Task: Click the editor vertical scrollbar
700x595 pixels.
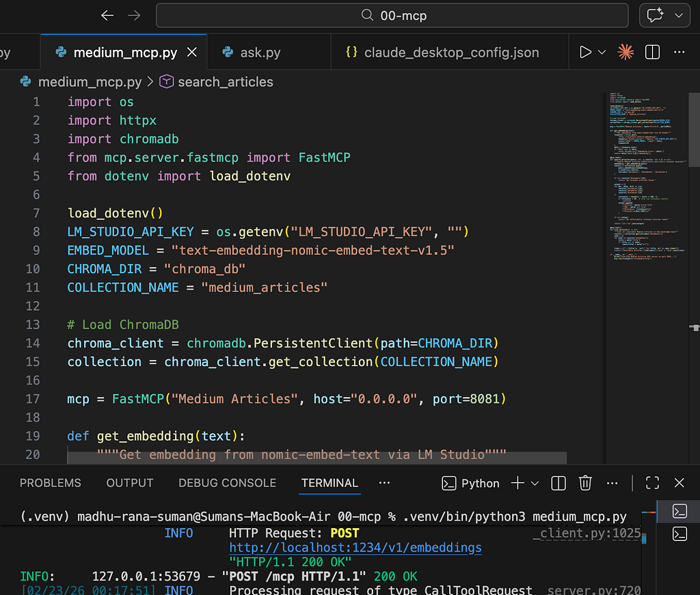Action: (695, 130)
